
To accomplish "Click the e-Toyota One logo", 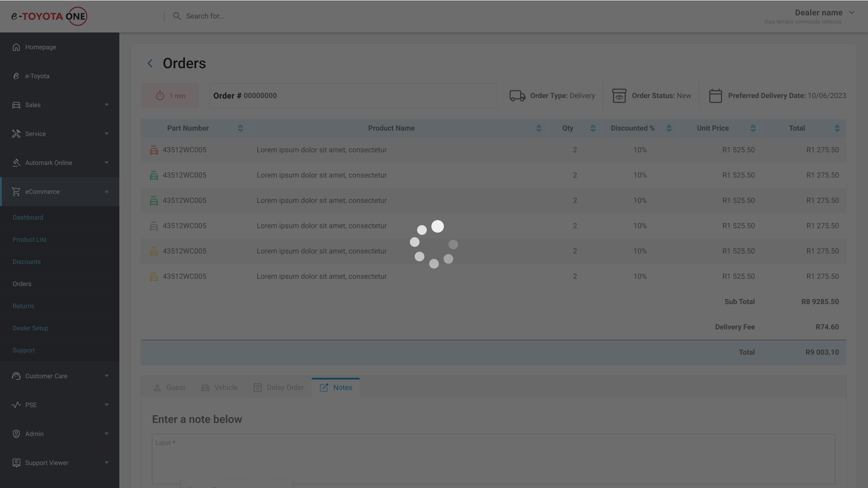I will coord(49,16).
